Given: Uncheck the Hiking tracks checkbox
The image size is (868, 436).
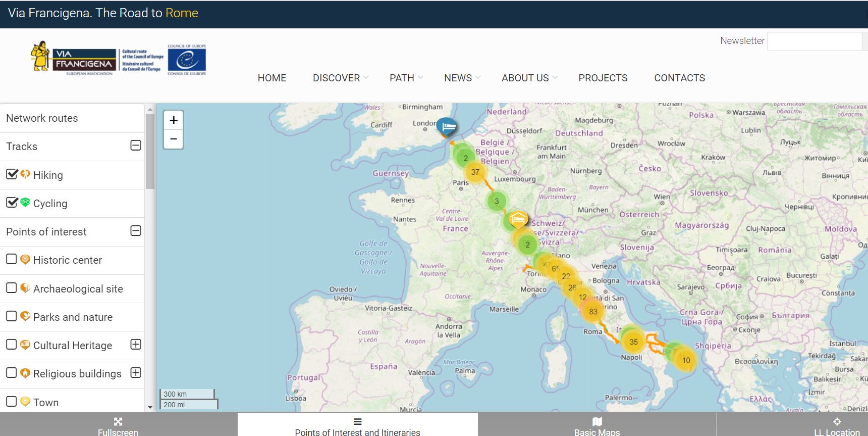Looking at the screenshot, I should coord(12,174).
